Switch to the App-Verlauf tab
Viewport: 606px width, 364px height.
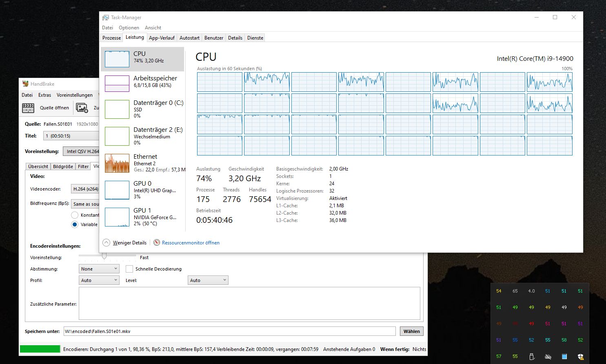tap(162, 38)
